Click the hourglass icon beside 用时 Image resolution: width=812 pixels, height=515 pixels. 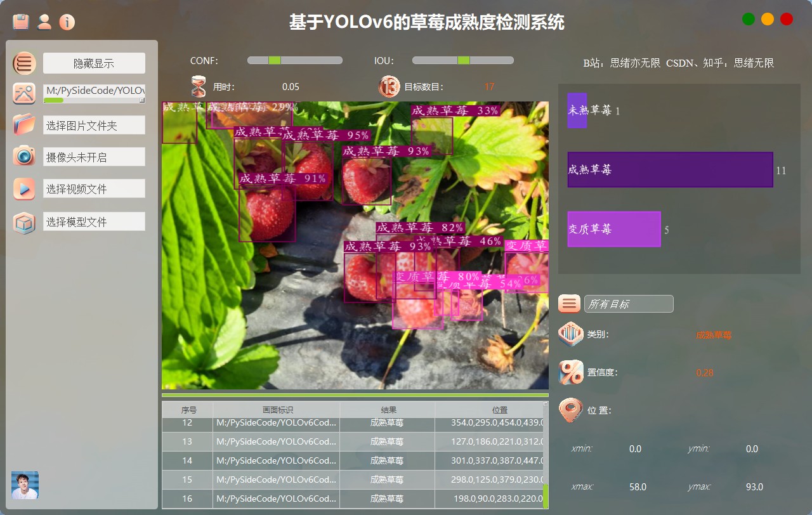pos(199,86)
